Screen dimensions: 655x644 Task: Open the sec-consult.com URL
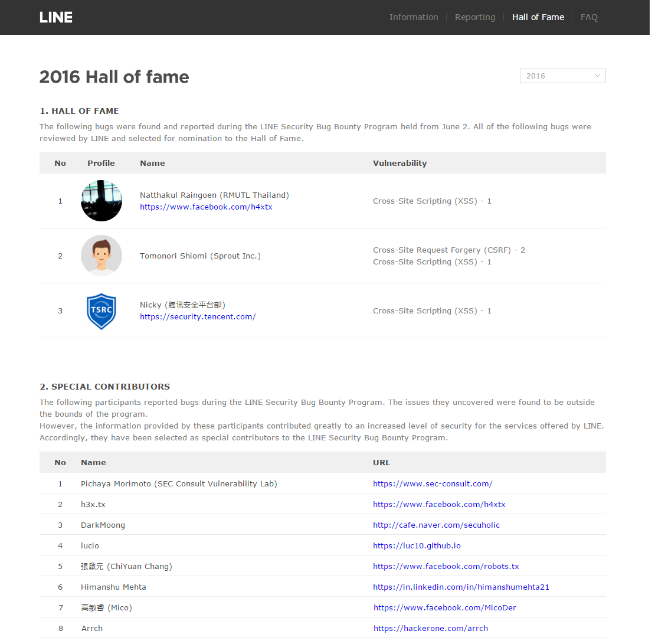tap(433, 483)
